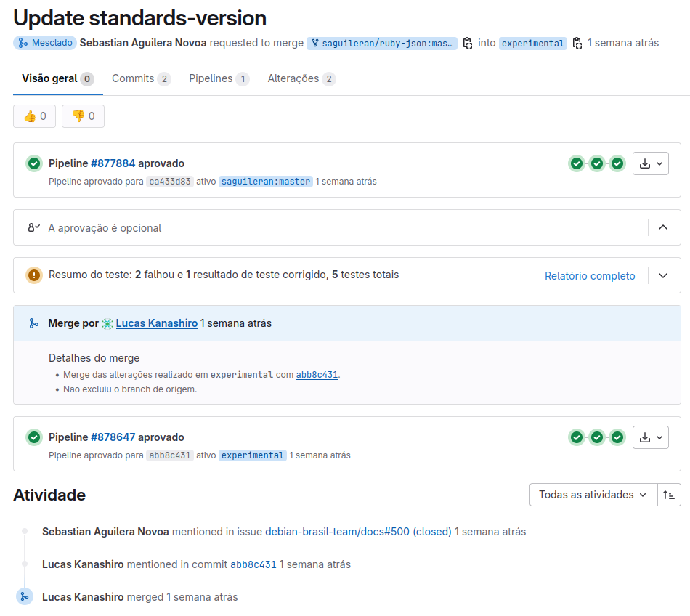Open artifacts download dropdown for pipeline #877884

(x=651, y=163)
